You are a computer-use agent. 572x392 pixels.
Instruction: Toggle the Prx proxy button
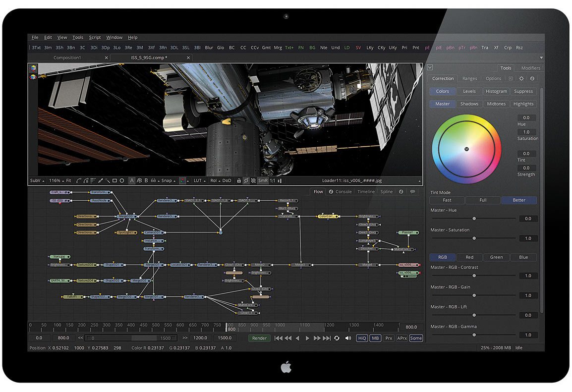(x=389, y=338)
